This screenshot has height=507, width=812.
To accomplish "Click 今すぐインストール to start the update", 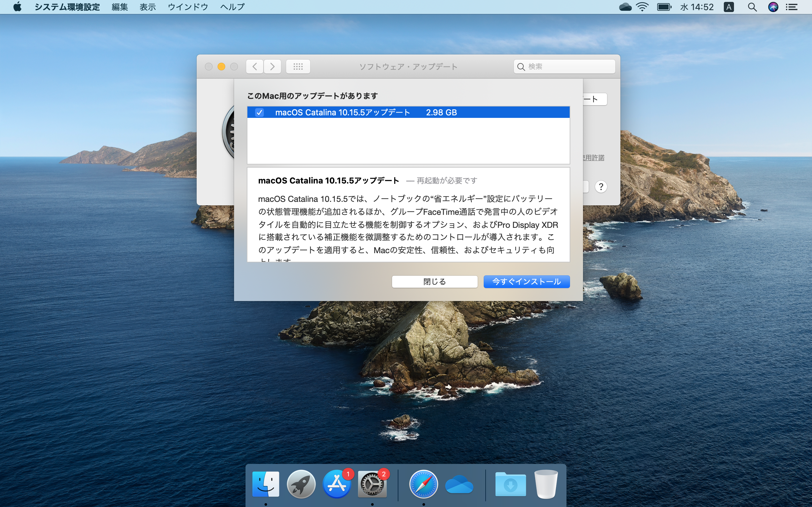I will pyautogui.click(x=526, y=282).
